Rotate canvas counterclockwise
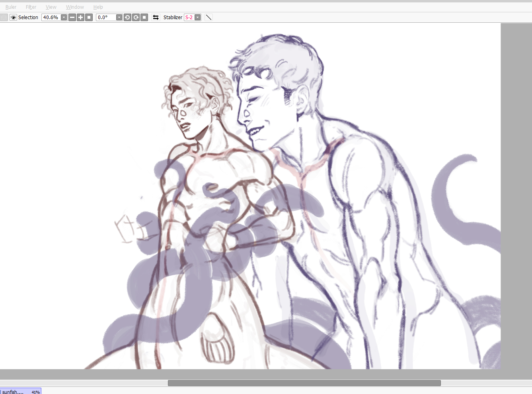 tap(127, 17)
